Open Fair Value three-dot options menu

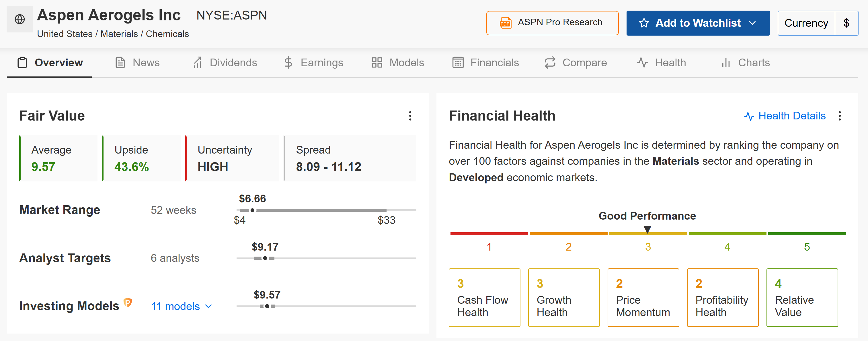tap(410, 116)
